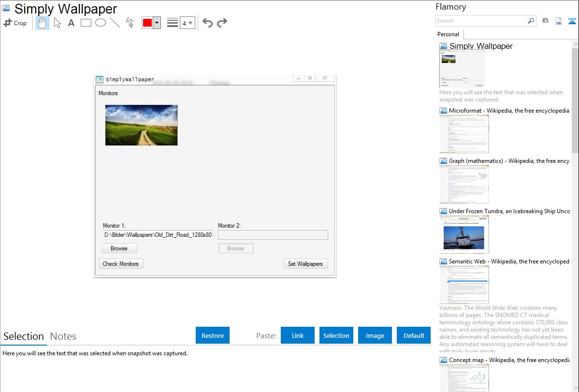Open the Simply Wallpaper snapshot thumbnail
579x392 pixels.
(x=462, y=69)
